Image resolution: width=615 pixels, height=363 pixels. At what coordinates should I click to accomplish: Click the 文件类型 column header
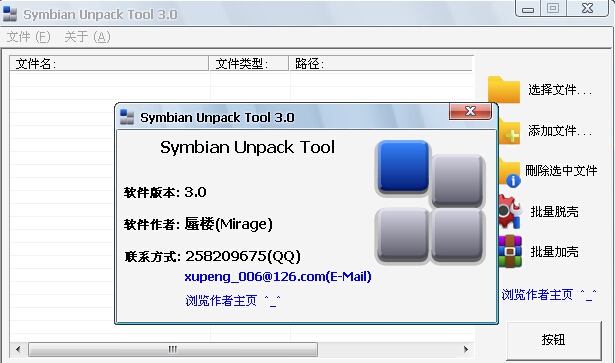pyautogui.click(x=249, y=64)
